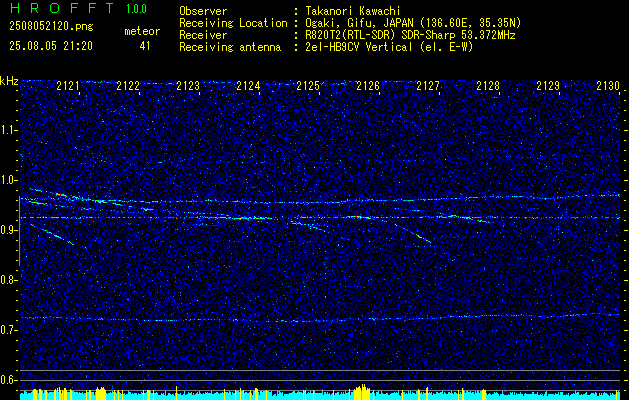
Task: Click the 2123 time marker
Action: pos(188,86)
